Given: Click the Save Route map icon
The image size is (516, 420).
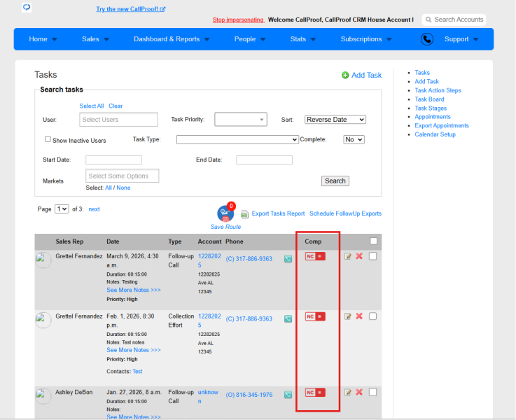Looking at the screenshot, I should [225, 213].
